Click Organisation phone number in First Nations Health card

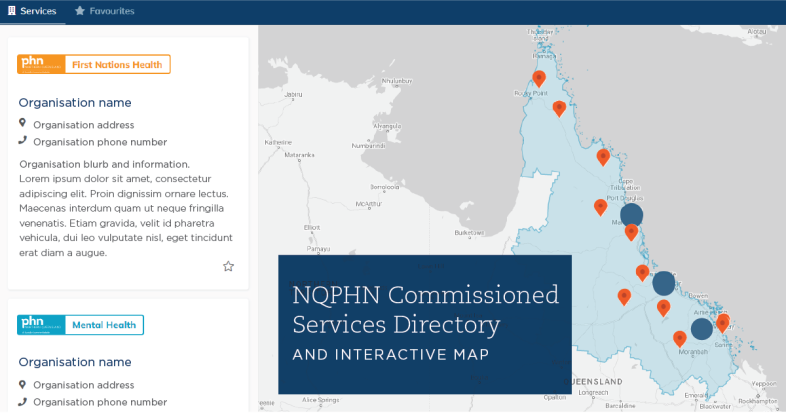click(100, 142)
